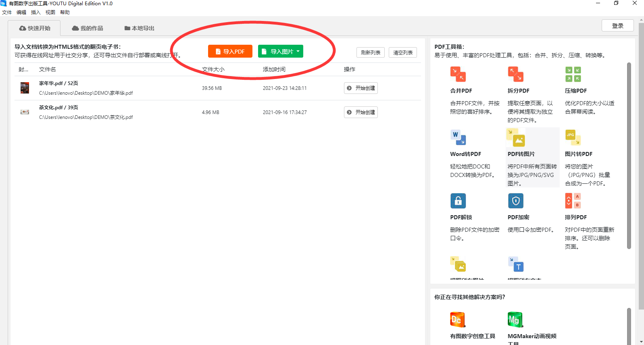The width and height of the screenshot is (644, 345).
Task: Open the 文件 menu
Action: pyautogui.click(x=7, y=12)
